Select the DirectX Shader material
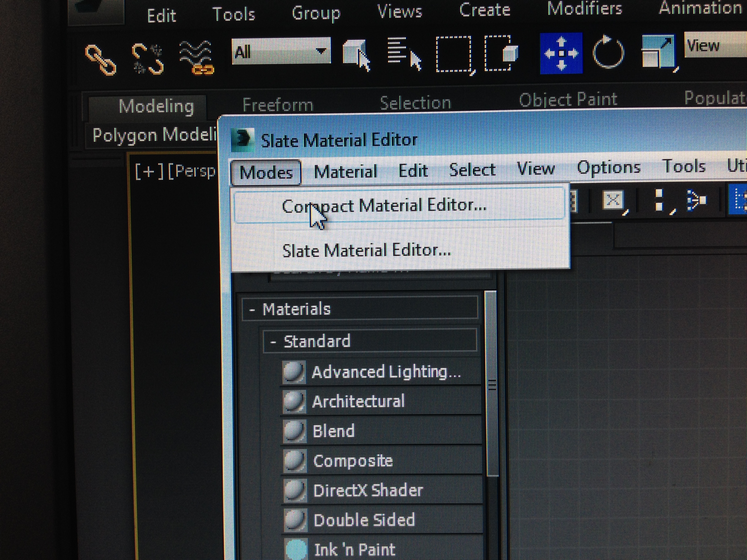This screenshot has height=560, width=747. [x=382, y=490]
